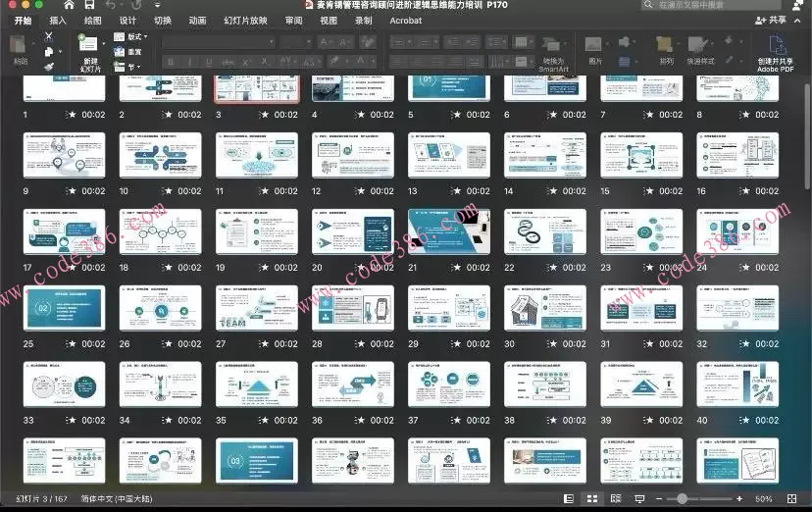812x512 pixels.
Task: Save the presentation with the floppy disk icon
Action: point(89,5)
